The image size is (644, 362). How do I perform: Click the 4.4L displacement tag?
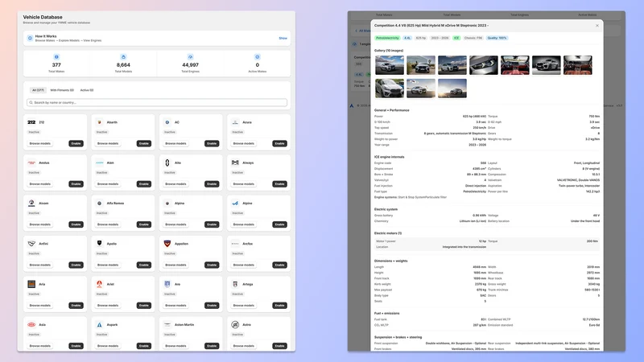click(x=407, y=38)
